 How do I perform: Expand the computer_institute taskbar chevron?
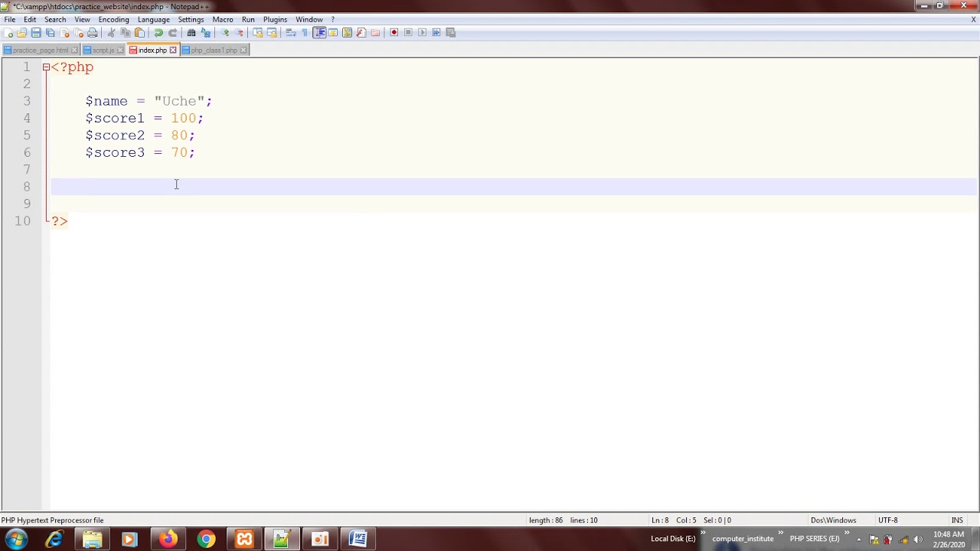[781, 533]
